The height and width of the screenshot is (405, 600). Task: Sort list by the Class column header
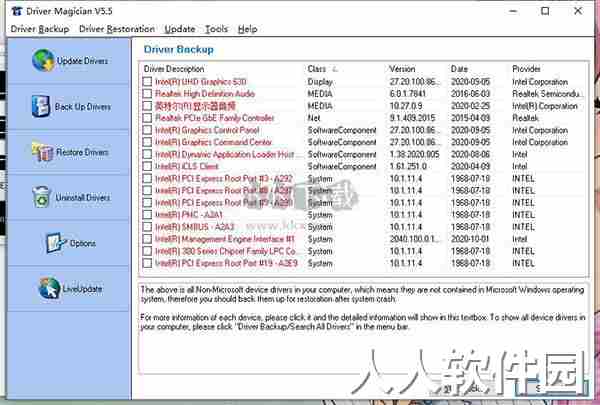coord(316,69)
